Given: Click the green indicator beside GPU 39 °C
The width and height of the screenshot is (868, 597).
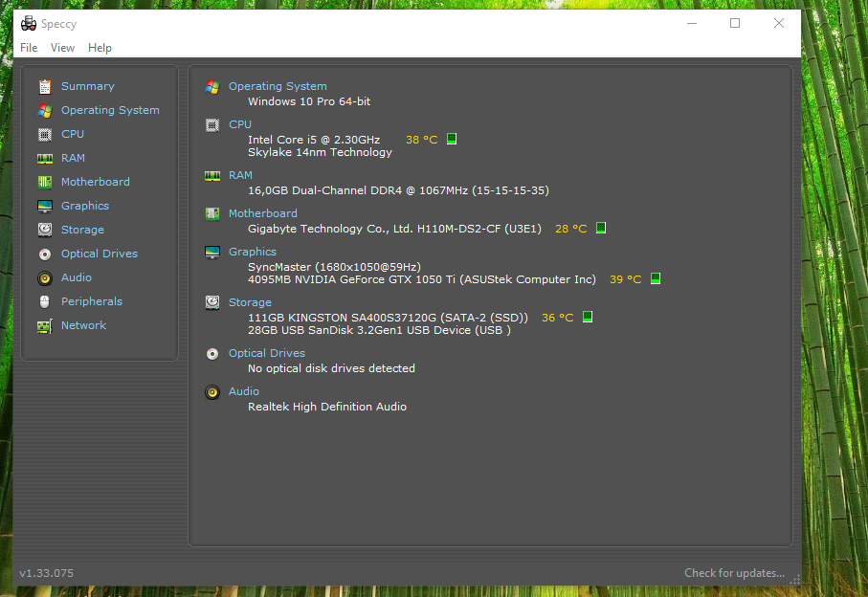Looking at the screenshot, I should click(x=656, y=278).
